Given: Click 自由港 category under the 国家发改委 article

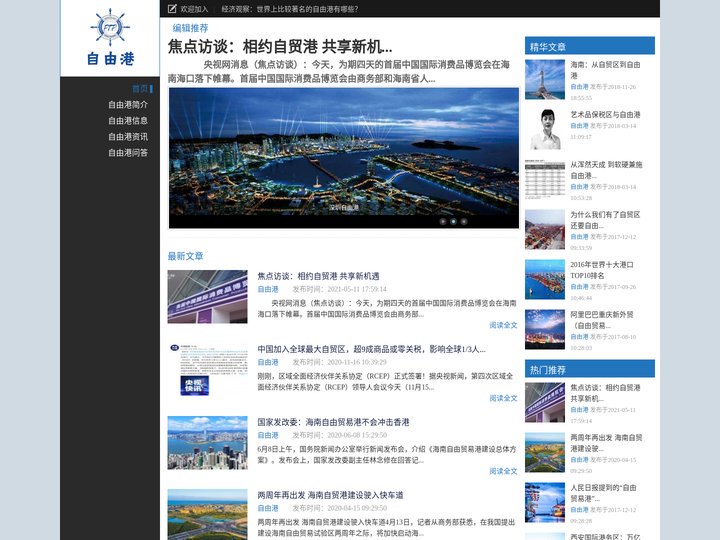Looking at the screenshot, I should click(x=268, y=435).
